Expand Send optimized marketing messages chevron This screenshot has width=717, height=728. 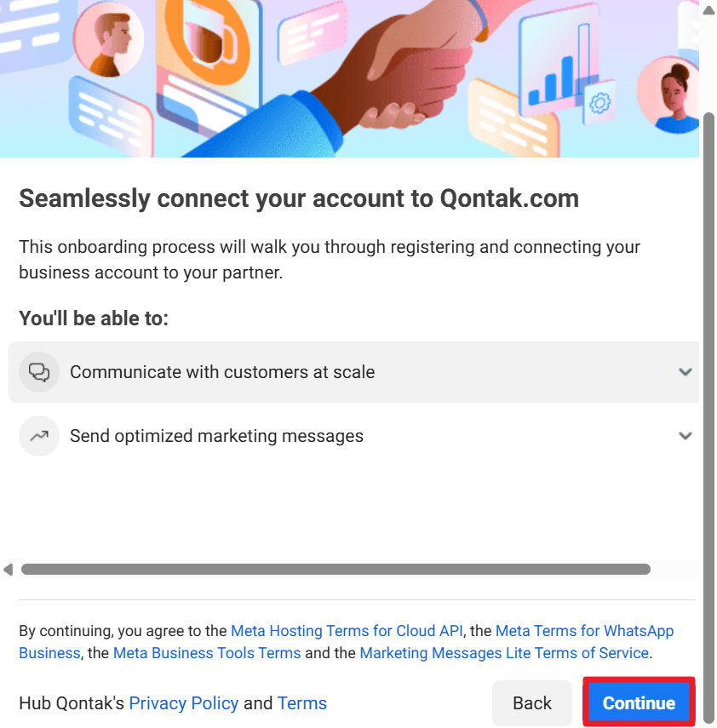tap(685, 436)
